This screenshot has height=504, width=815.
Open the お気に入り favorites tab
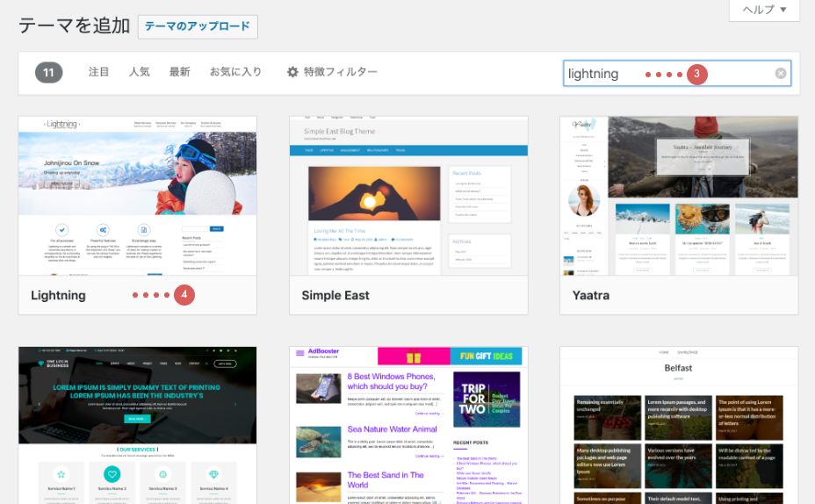[235, 72]
